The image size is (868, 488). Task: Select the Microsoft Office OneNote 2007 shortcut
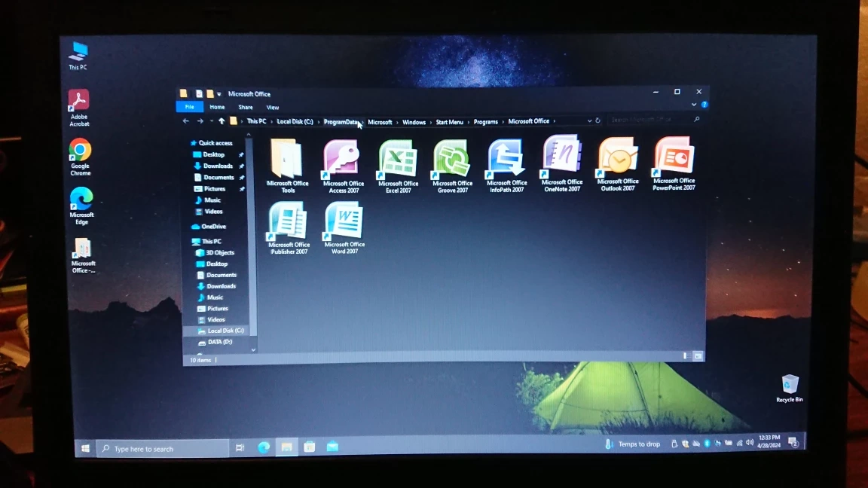click(562, 164)
